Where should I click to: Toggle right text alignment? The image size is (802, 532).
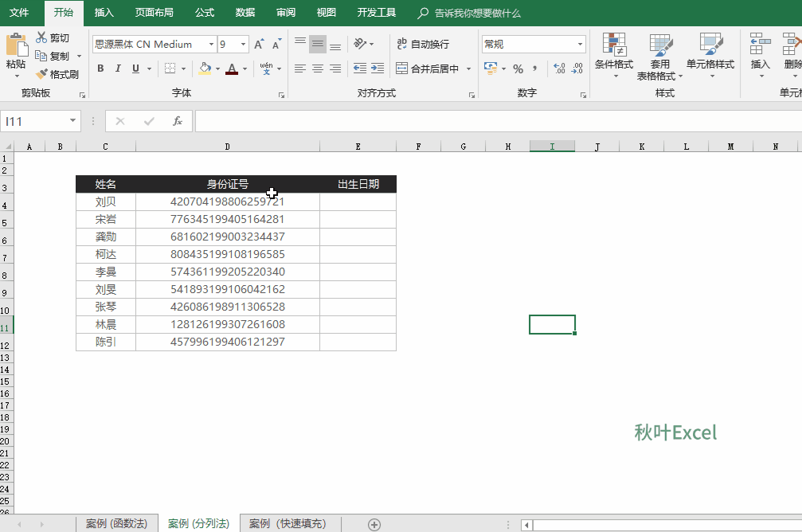pos(335,68)
